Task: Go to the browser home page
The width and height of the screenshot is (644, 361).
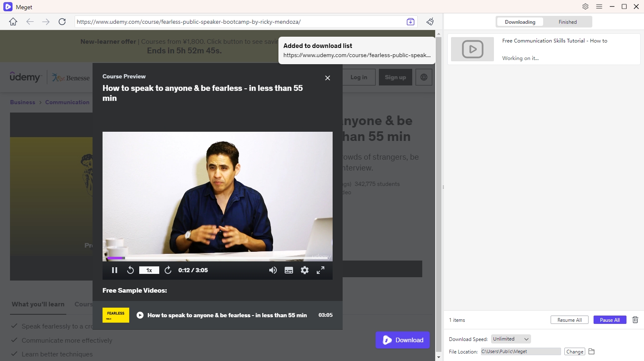Action: coord(13,22)
